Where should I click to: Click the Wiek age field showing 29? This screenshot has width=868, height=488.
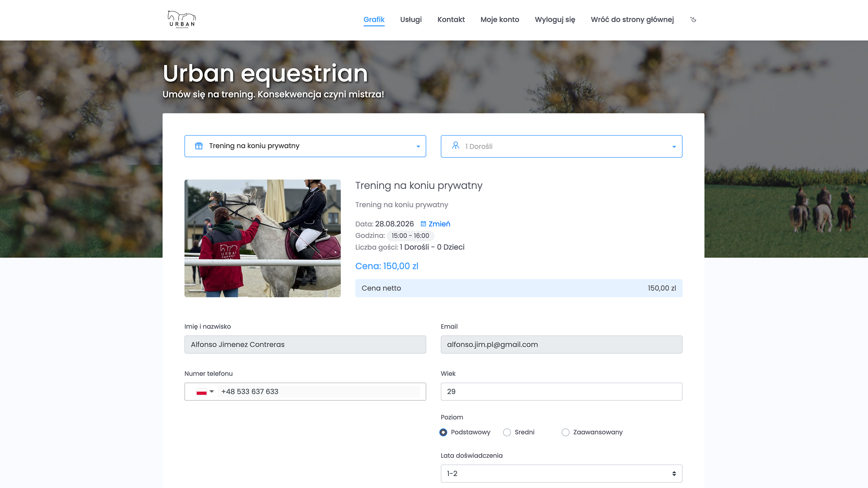561,392
